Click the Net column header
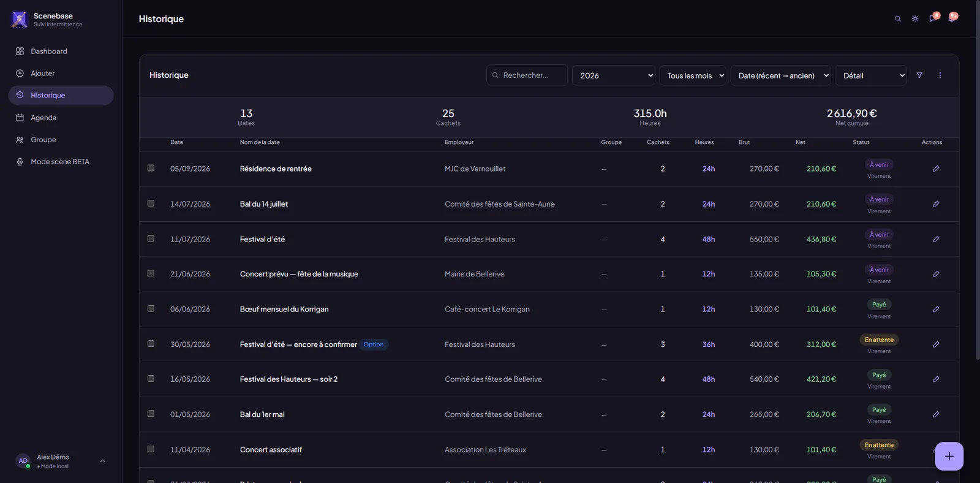Viewport: 980px width, 483px height. pyautogui.click(x=800, y=142)
